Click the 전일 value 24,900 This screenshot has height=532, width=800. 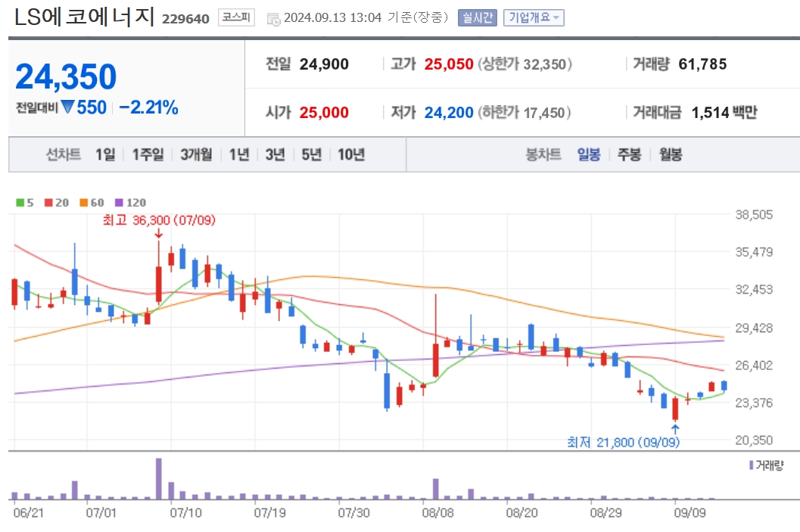point(324,64)
